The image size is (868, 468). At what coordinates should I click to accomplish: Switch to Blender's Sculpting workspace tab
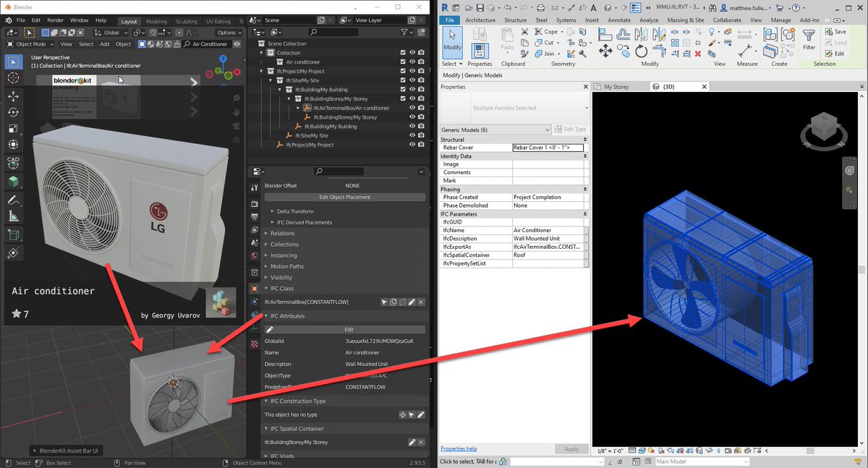187,21
